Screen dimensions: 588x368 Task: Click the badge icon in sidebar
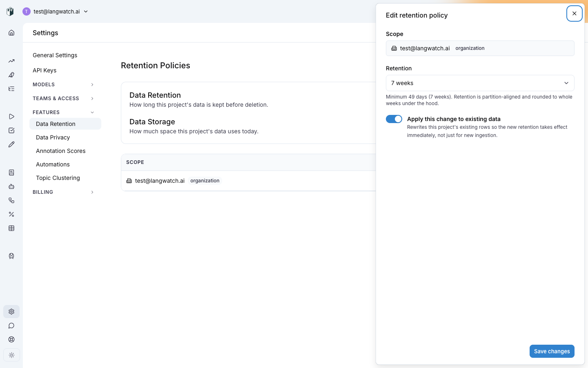[11, 256]
